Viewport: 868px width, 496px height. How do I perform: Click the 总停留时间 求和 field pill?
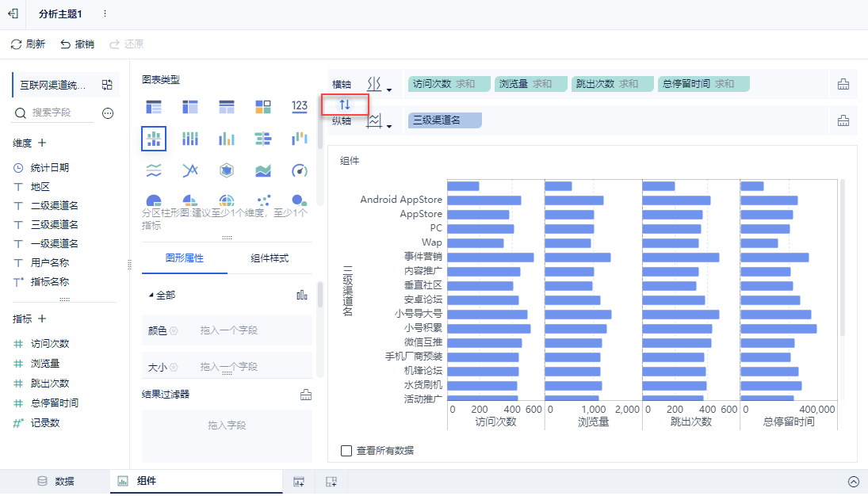tap(704, 84)
